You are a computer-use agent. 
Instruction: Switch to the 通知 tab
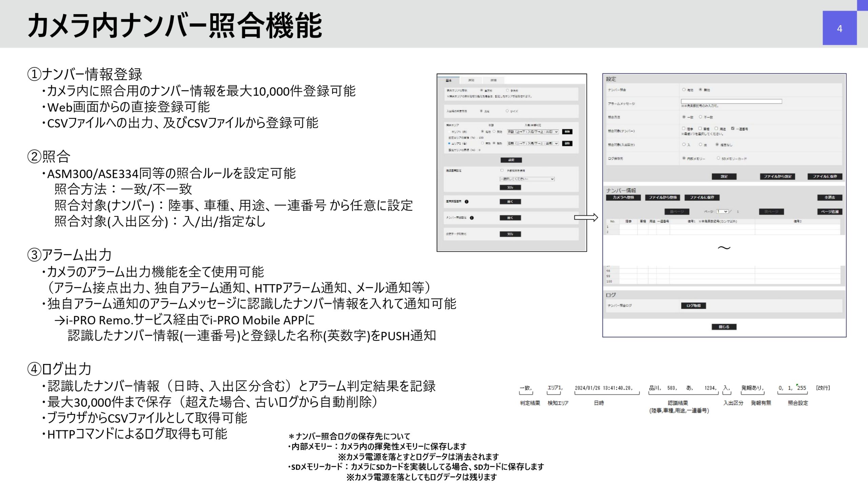[471, 80]
